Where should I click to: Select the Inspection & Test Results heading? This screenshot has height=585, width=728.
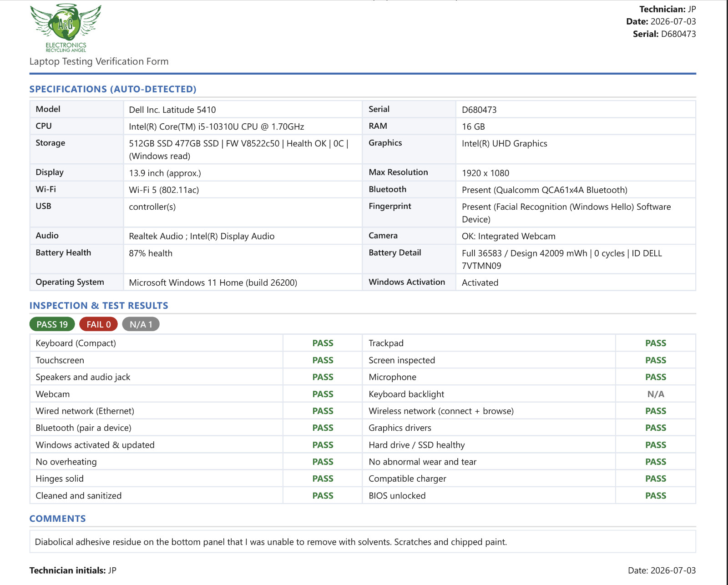[99, 306]
